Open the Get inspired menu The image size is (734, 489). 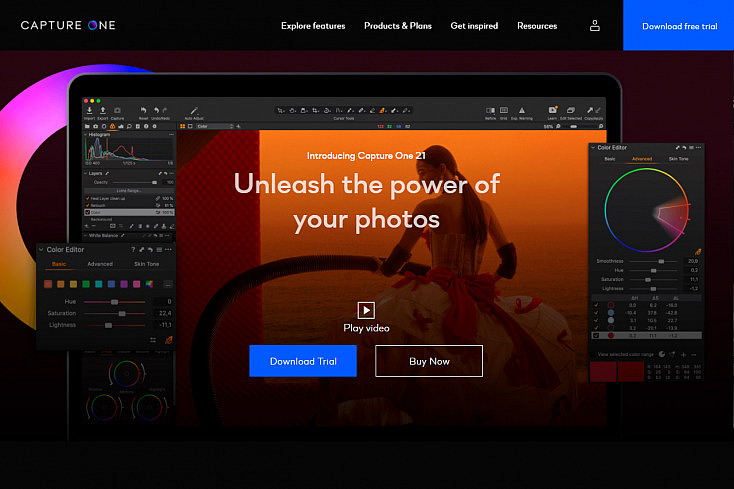point(474,26)
